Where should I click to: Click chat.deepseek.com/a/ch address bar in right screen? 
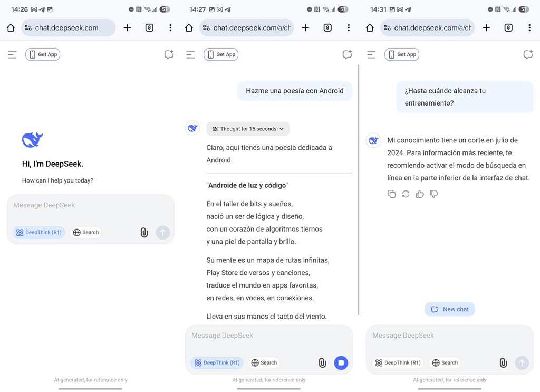point(427,27)
